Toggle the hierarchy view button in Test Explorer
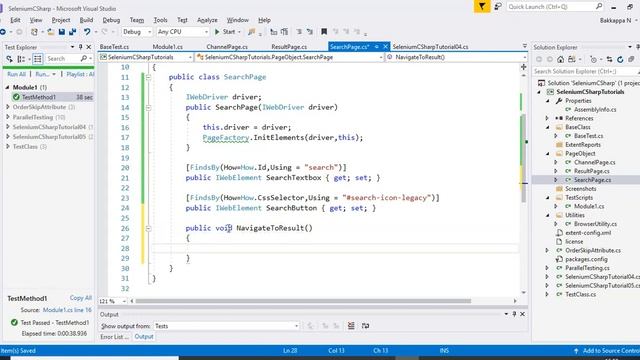The height and width of the screenshot is (360, 640). 38,59
